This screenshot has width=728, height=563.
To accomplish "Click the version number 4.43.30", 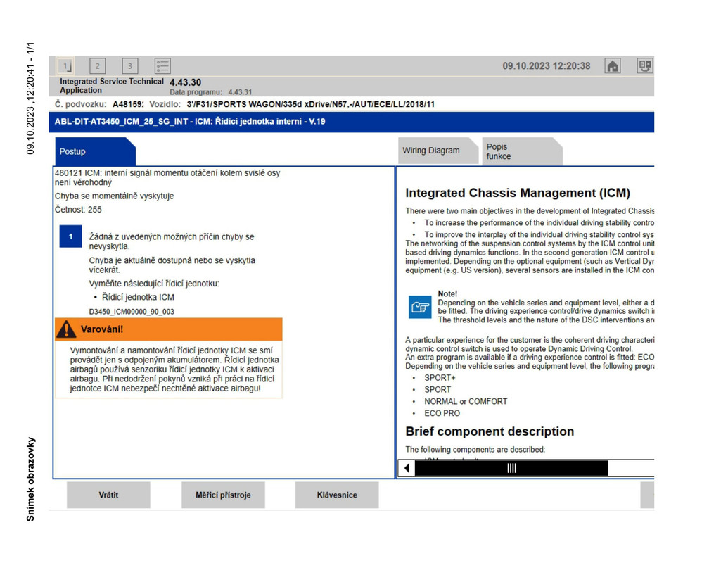I will tap(185, 82).
